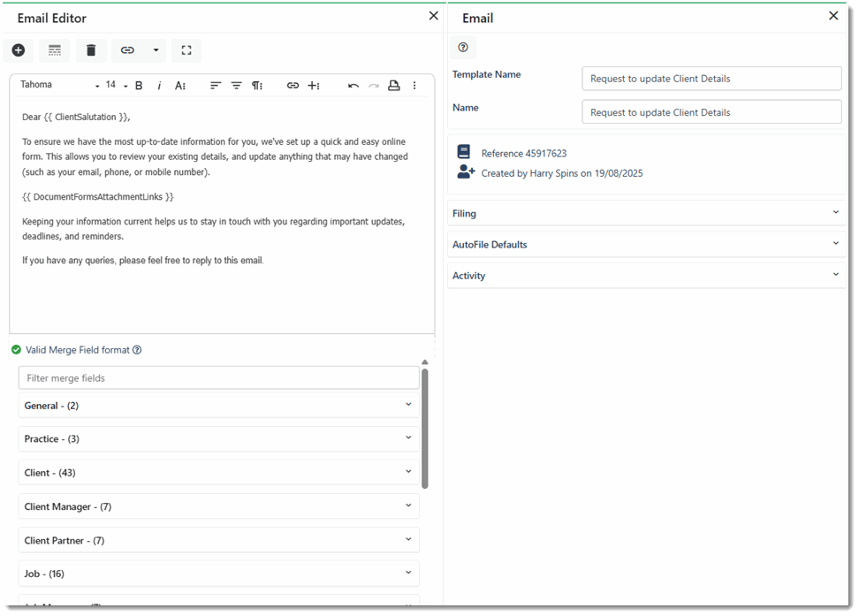Viewport: 859px width, 616px height.
Task: Click 'Created by Harry Spins on 19/08/2025' text
Action: 562,173
